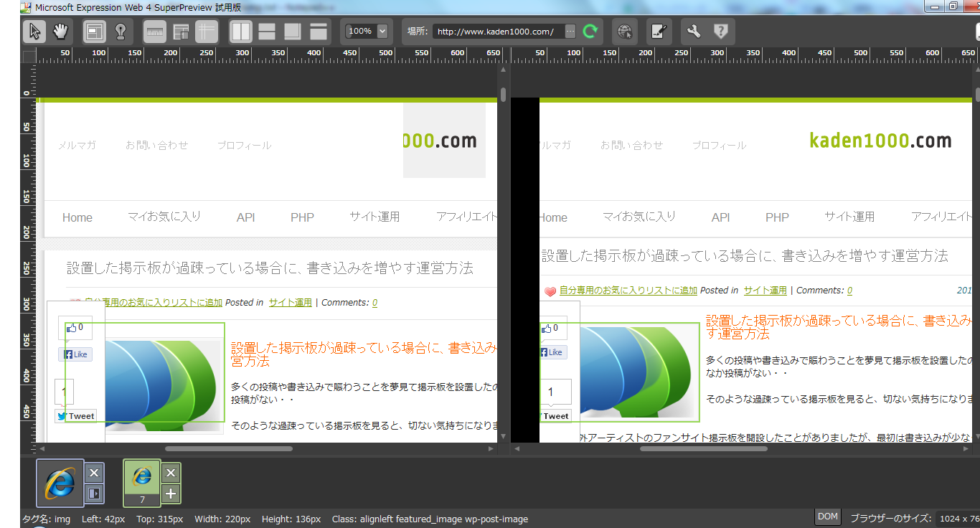The height and width of the screenshot is (528, 980).
Task: Click kaden1000.com logo in right pane
Action: click(x=880, y=140)
